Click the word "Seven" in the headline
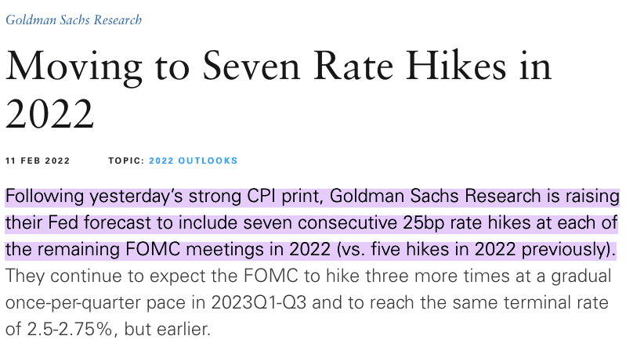This screenshot has width=644, height=361. [242, 67]
